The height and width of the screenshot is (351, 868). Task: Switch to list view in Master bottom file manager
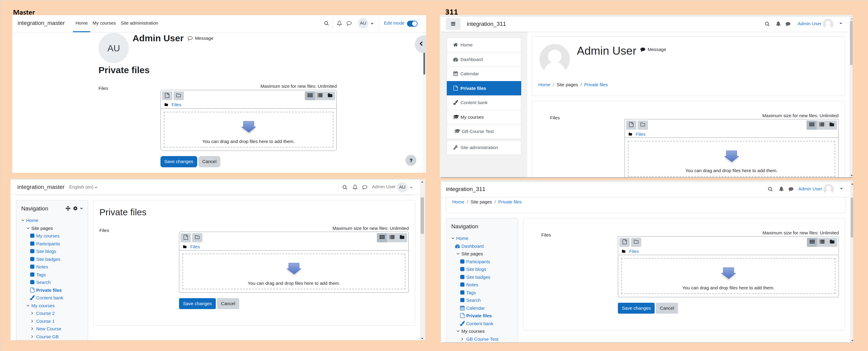click(x=392, y=237)
